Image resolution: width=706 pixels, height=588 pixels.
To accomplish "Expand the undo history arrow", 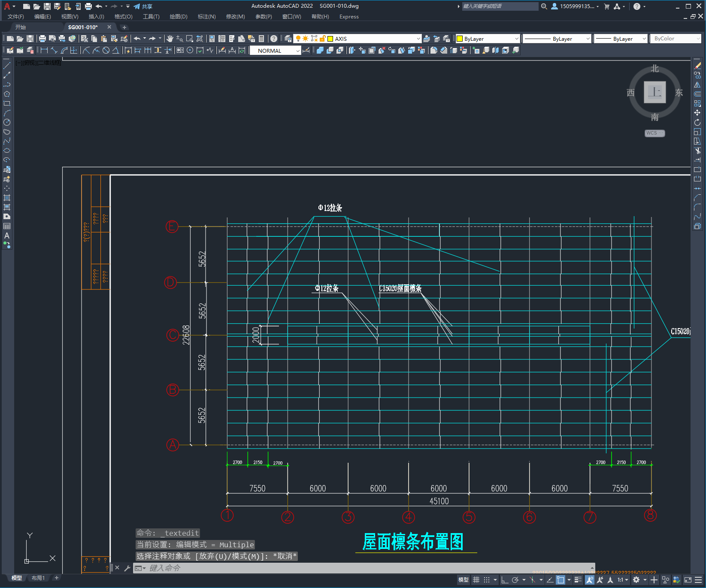I will pyautogui.click(x=144, y=39).
